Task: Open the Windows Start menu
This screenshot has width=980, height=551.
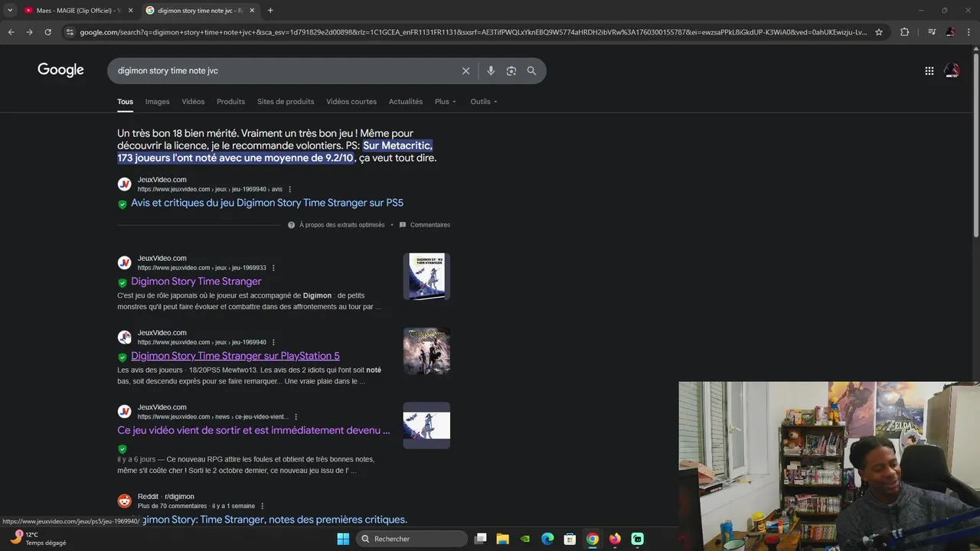Action: click(343, 539)
